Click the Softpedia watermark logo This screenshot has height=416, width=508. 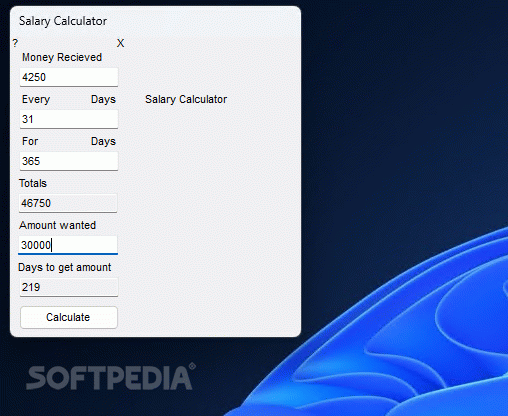pyautogui.click(x=111, y=377)
